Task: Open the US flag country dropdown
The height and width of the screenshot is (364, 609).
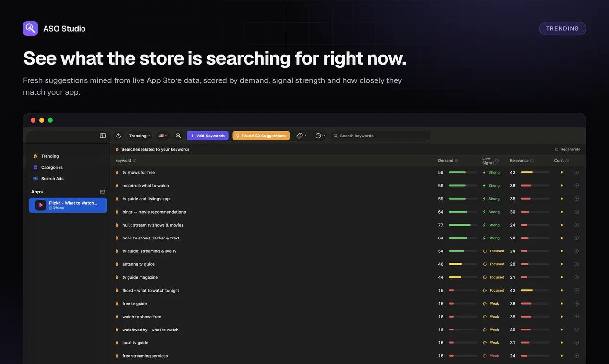Action: coord(163,136)
